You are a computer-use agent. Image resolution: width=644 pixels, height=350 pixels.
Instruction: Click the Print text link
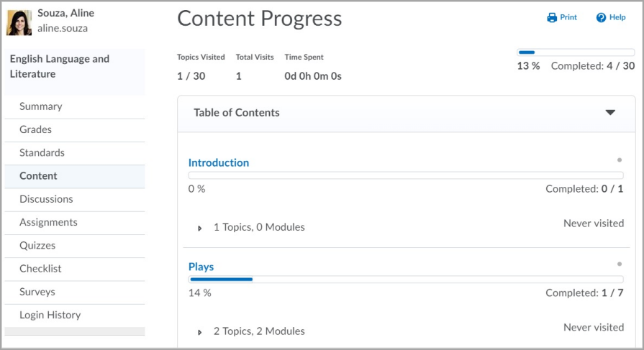click(x=568, y=17)
